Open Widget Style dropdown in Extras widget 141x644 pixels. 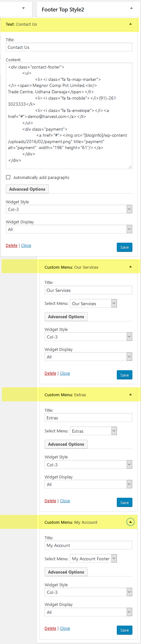(x=88, y=465)
